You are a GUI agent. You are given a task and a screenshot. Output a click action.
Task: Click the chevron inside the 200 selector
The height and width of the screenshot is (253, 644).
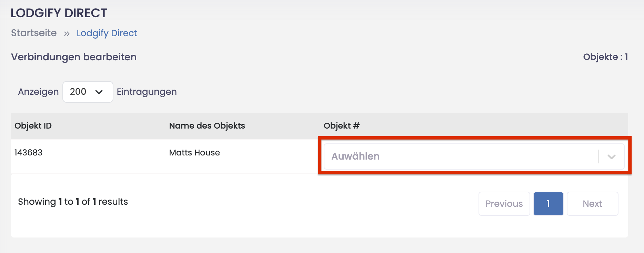click(x=100, y=92)
